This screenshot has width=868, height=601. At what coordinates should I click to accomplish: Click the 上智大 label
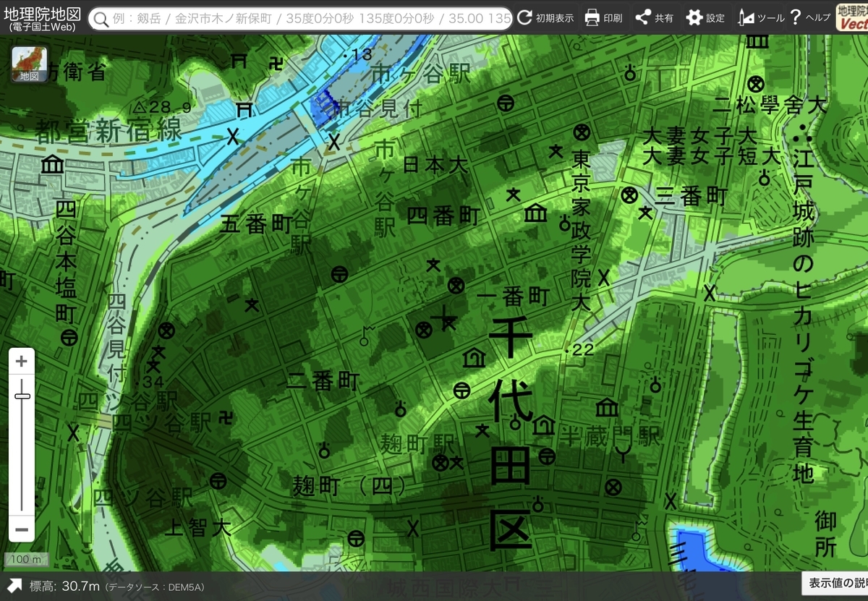pos(197,527)
